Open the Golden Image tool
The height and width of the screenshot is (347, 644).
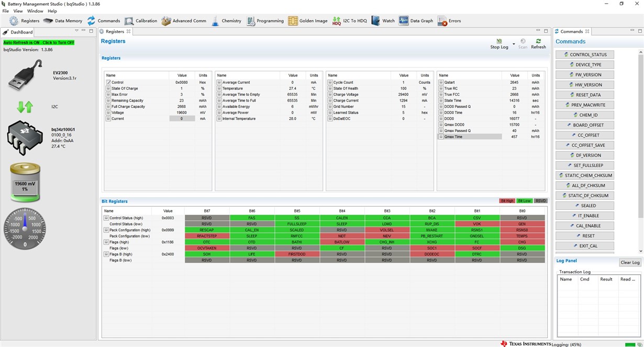(308, 21)
